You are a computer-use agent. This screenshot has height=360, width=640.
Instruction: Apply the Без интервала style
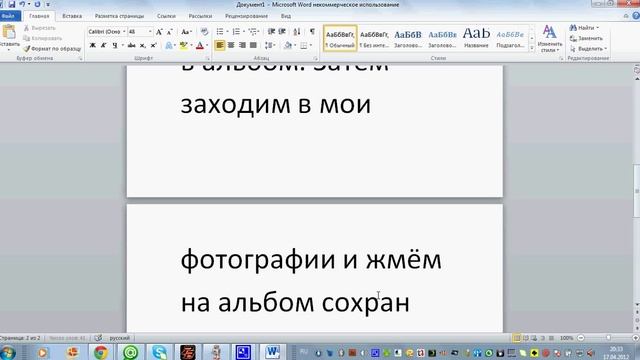(x=374, y=38)
